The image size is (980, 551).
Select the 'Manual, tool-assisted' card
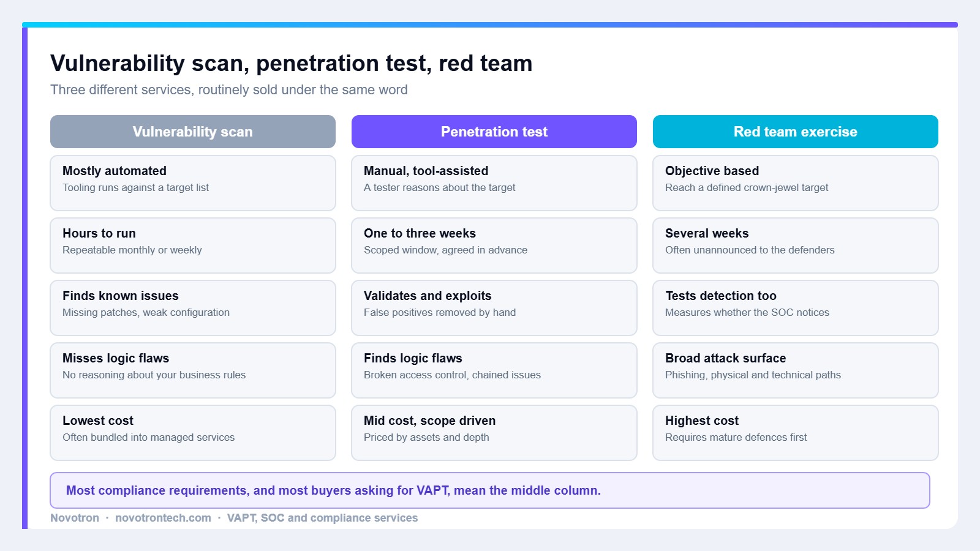pyautogui.click(x=494, y=183)
